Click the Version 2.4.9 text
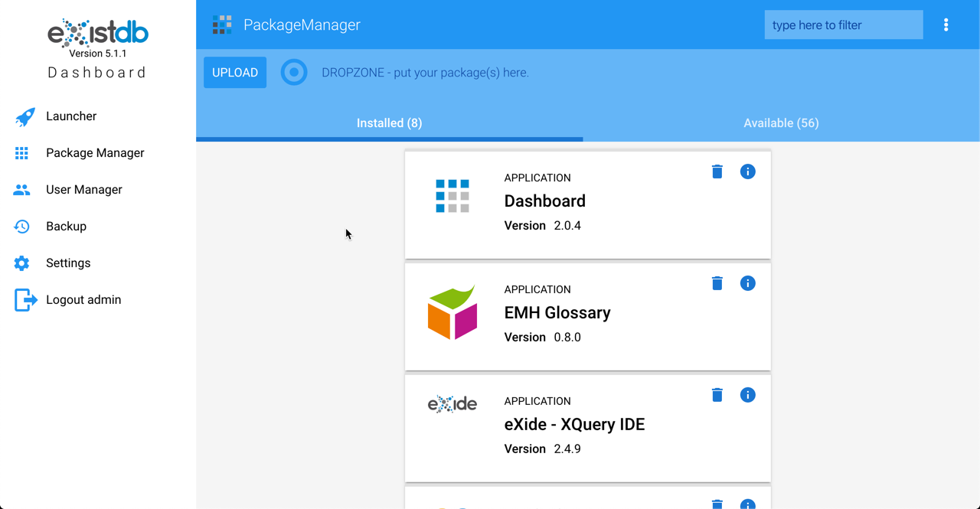This screenshot has width=980, height=509. coord(543,449)
